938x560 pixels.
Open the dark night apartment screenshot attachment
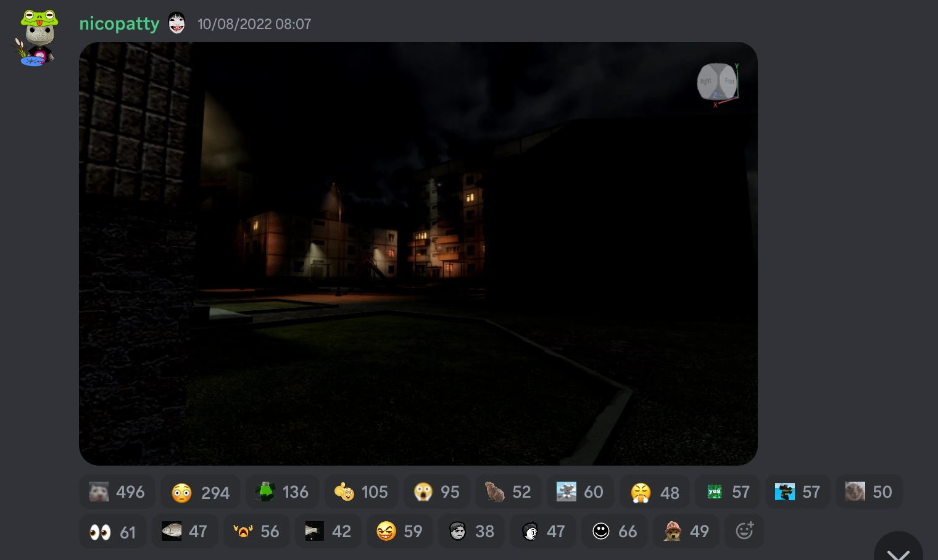click(x=418, y=253)
